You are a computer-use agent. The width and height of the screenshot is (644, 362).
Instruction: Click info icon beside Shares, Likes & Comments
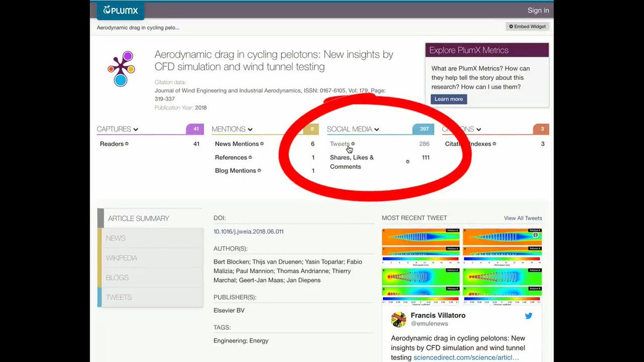coord(407,161)
